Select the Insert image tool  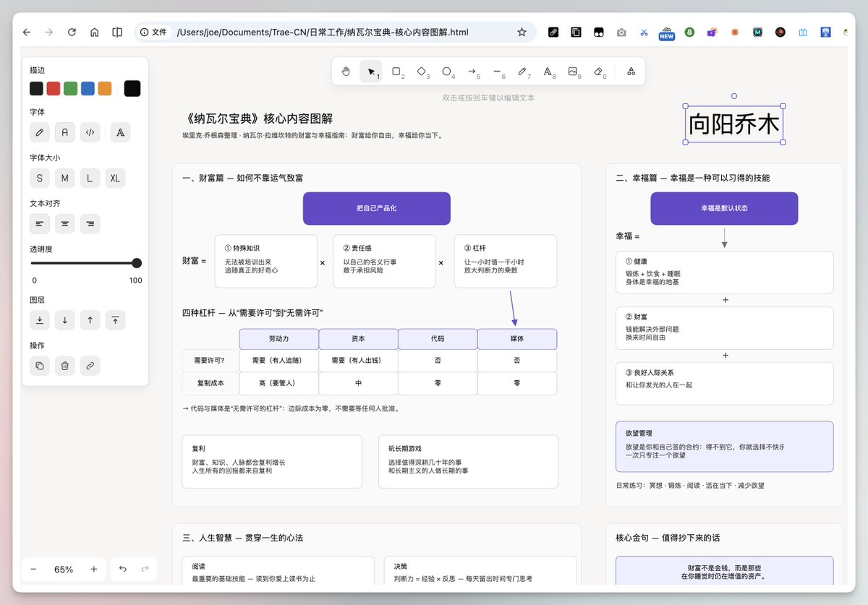[573, 72]
